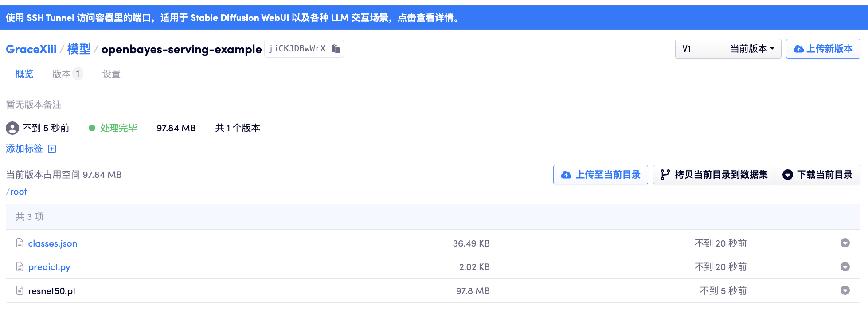Switch to the 版本 tab
The image size is (868, 321).
pyautogui.click(x=66, y=74)
